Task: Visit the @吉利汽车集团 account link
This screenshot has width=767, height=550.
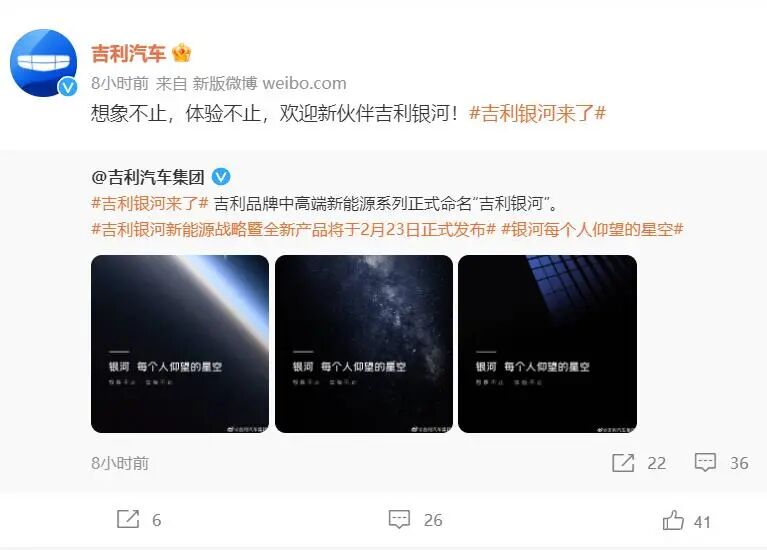Action: (148, 177)
